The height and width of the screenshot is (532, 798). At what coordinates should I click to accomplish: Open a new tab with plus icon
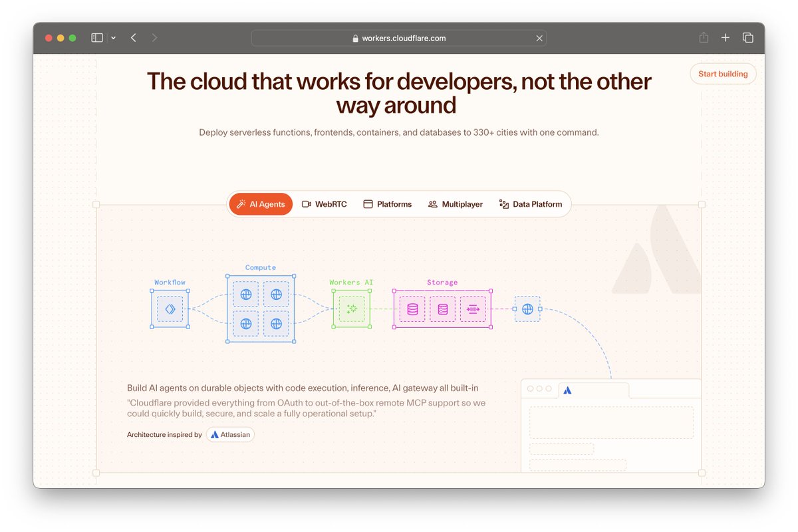tap(726, 38)
